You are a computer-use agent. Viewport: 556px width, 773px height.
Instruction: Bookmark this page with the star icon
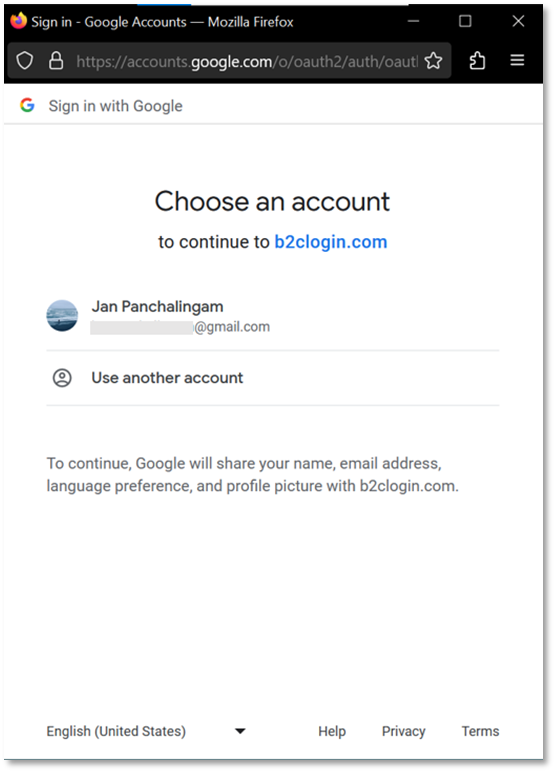tap(433, 61)
